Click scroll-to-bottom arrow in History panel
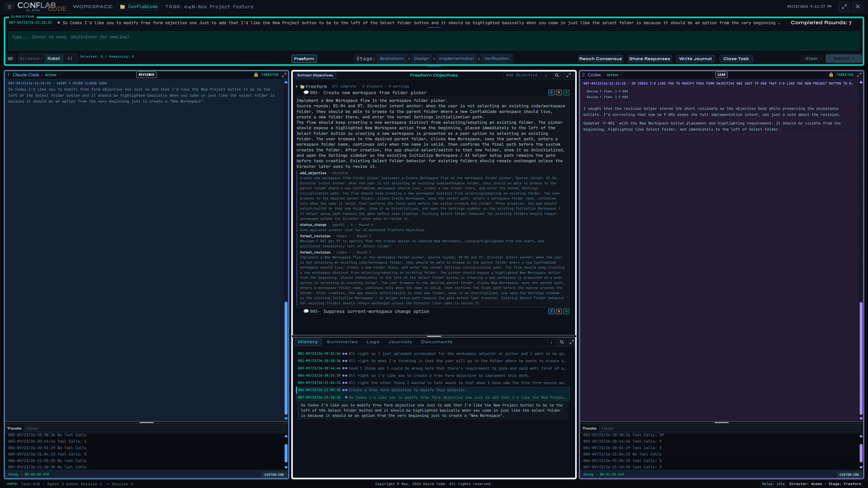868x488 pixels. pyautogui.click(x=551, y=342)
